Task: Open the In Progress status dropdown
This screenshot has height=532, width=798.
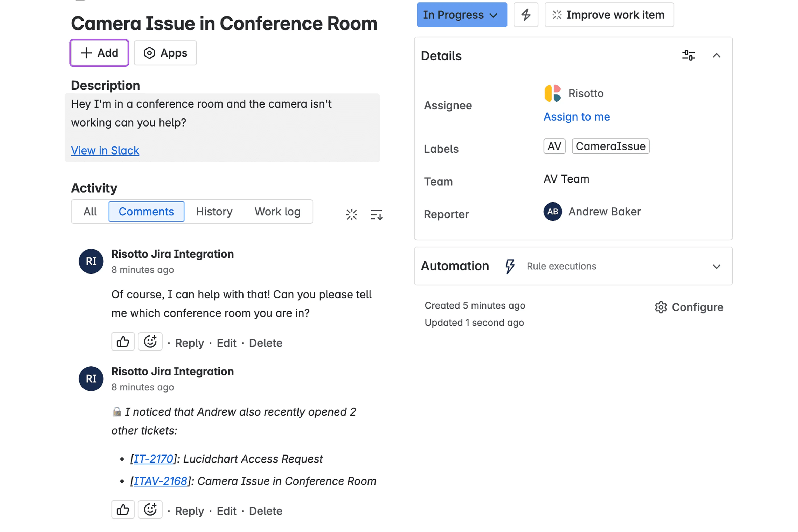Action: (462, 15)
